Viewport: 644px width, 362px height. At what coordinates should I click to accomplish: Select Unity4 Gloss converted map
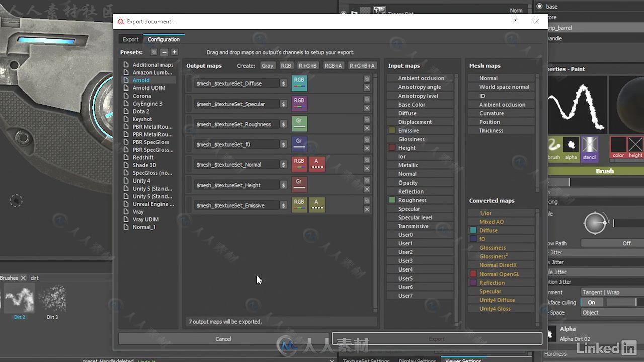[x=502, y=309]
